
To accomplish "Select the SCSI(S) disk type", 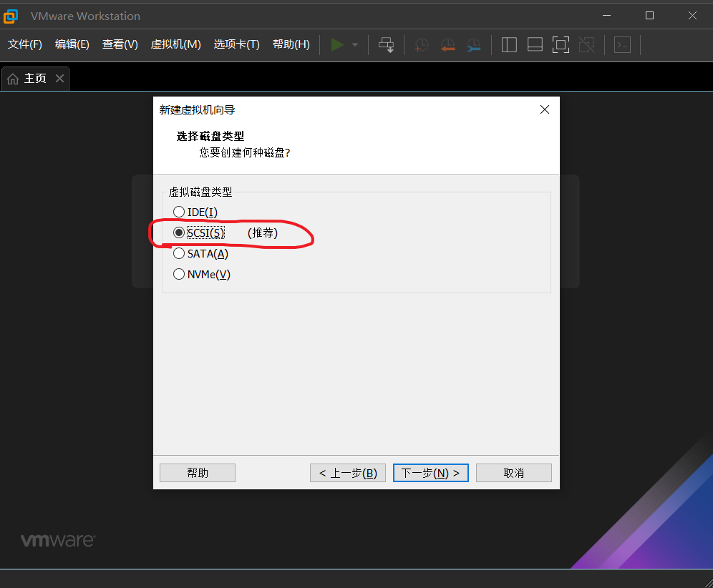I will (x=199, y=232).
